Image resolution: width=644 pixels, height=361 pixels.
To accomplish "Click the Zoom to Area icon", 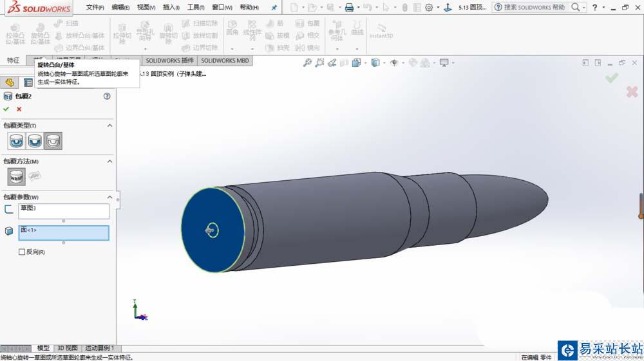I will point(319,63).
